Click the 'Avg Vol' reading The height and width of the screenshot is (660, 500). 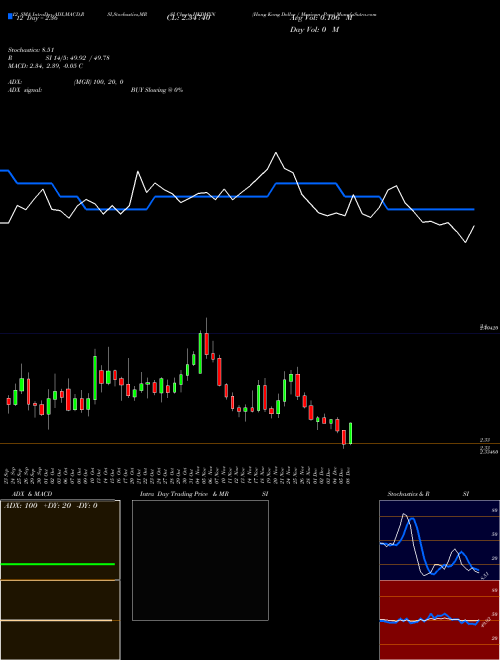(321, 18)
